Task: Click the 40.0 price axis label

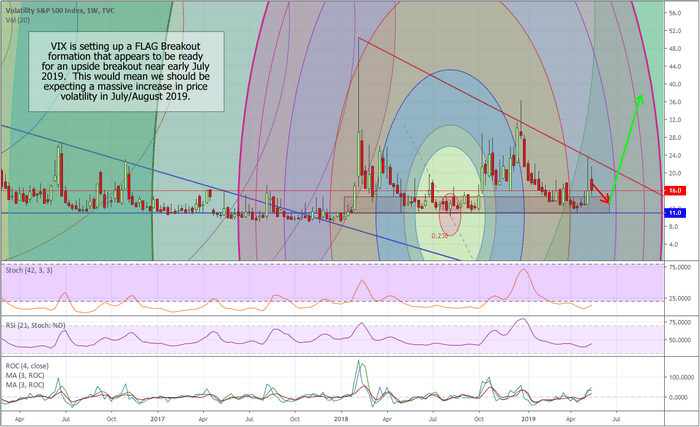Action: click(x=675, y=84)
